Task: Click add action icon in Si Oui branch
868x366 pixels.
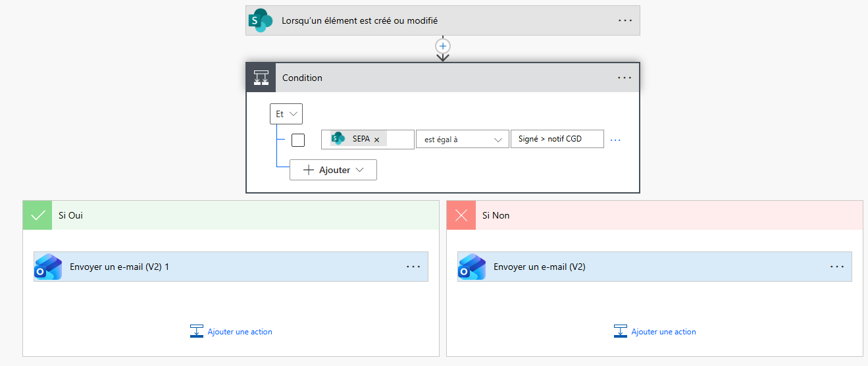Action: pos(197,331)
